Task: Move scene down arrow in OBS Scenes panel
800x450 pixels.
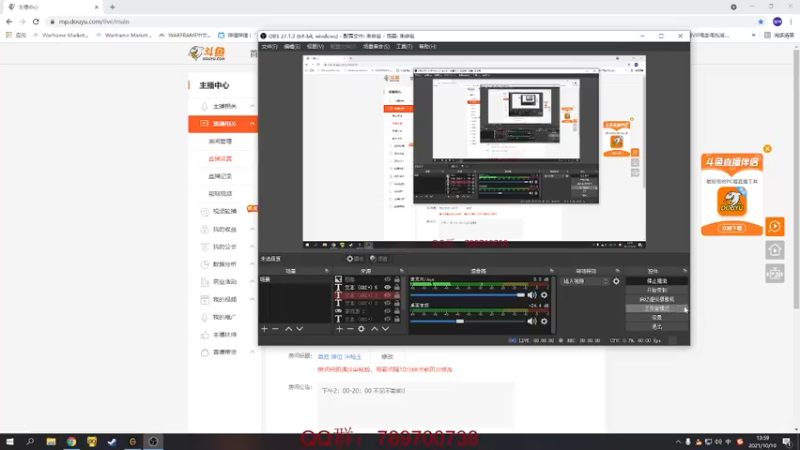Action: click(x=299, y=329)
